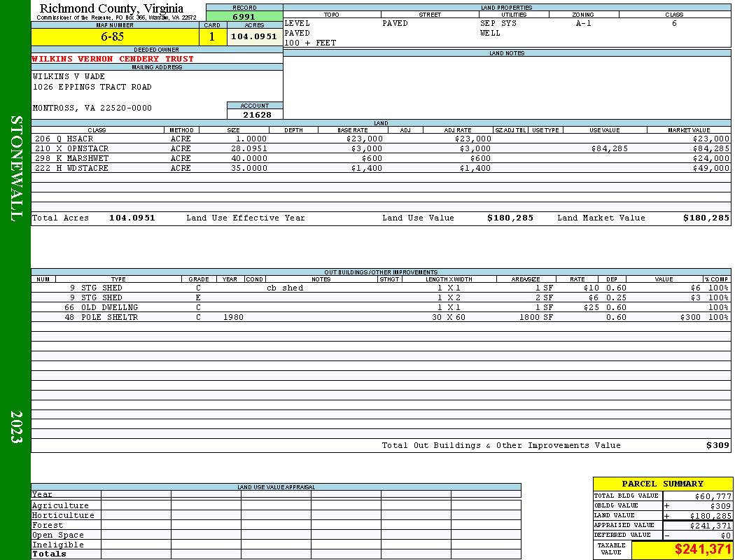Click the account number 21628

pyautogui.click(x=256, y=114)
